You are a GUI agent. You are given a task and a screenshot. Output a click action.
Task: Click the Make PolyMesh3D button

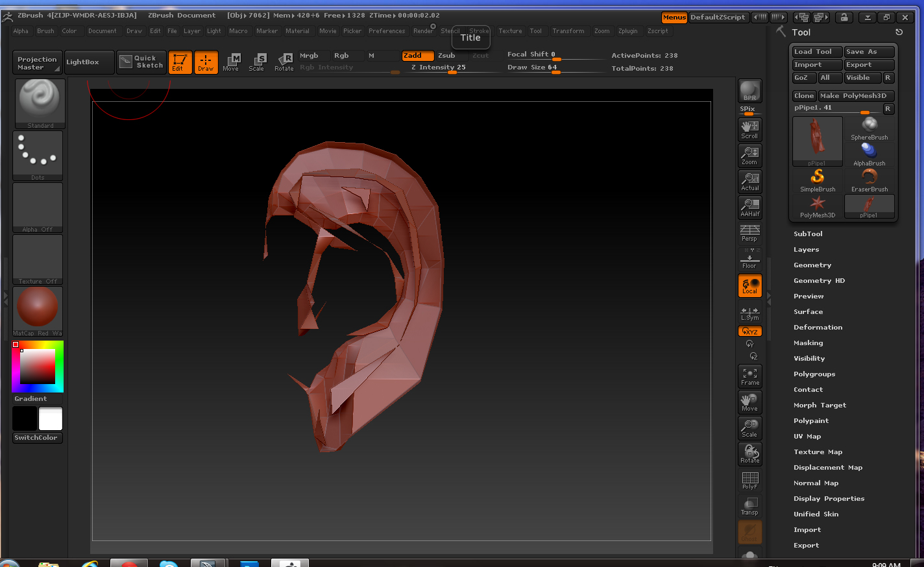point(856,95)
